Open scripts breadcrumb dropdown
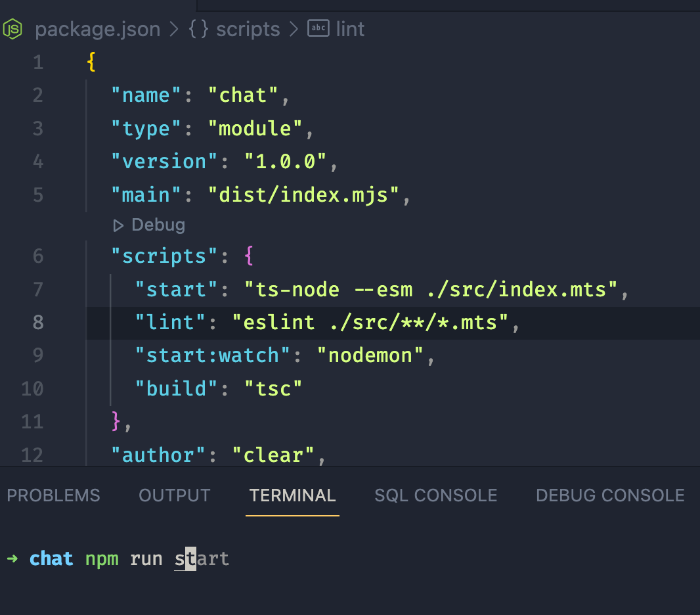This screenshot has height=615, width=700. [248, 28]
